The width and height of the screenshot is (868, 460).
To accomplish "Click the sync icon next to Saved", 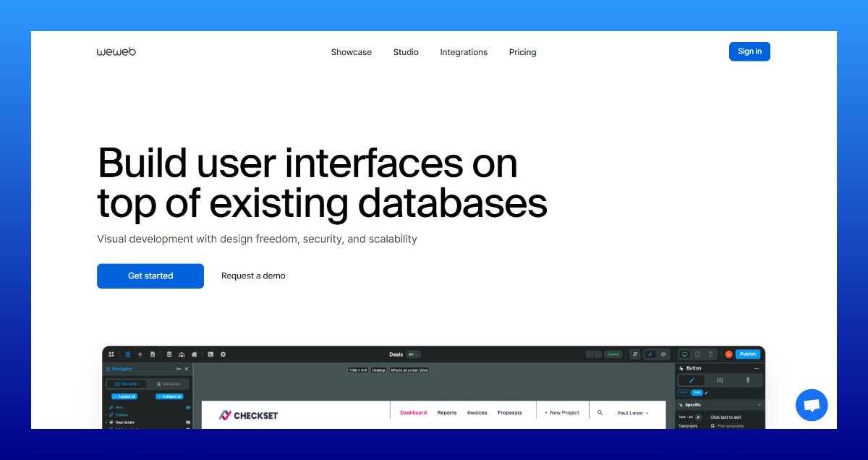I will (x=635, y=354).
